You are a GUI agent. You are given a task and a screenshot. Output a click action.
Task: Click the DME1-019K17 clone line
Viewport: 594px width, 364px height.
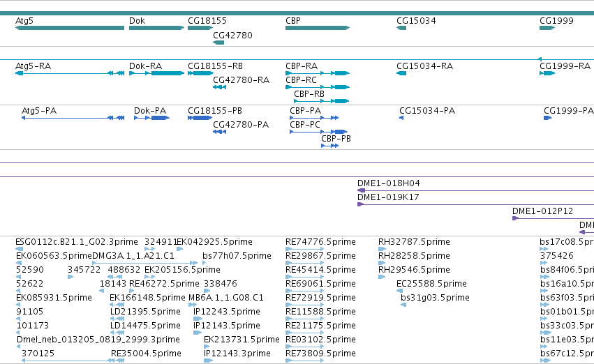click(475, 205)
